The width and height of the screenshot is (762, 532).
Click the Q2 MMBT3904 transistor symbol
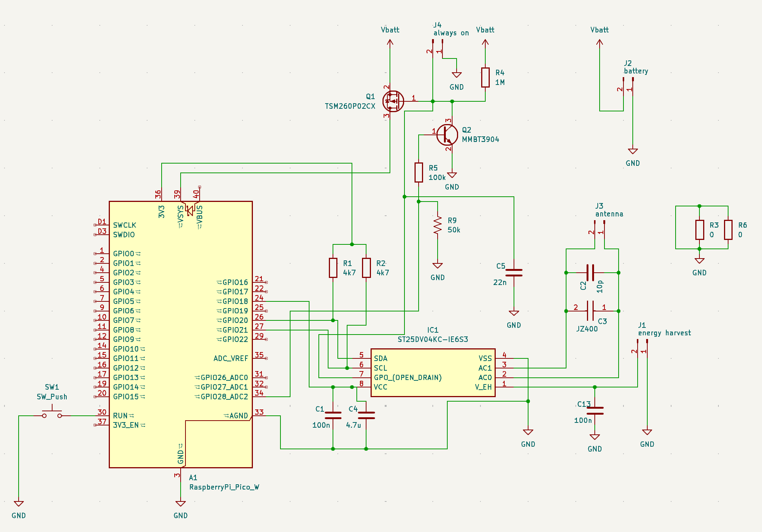(447, 135)
